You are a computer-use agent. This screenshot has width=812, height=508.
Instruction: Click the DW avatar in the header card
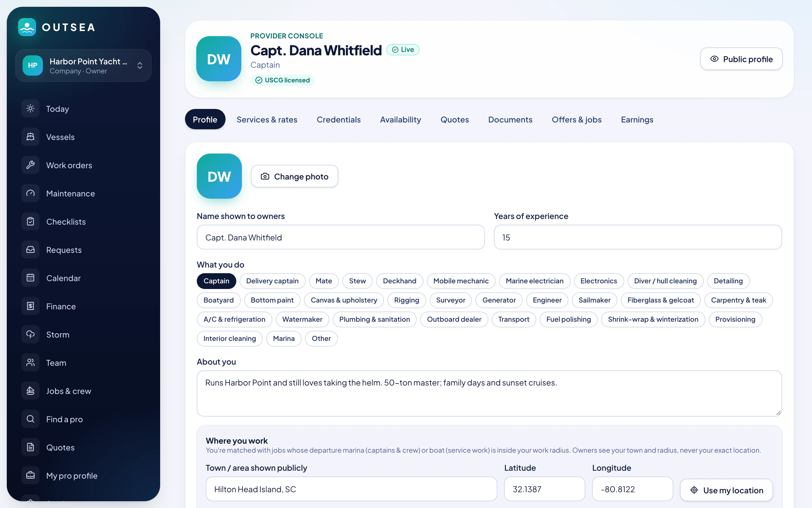click(x=219, y=59)
